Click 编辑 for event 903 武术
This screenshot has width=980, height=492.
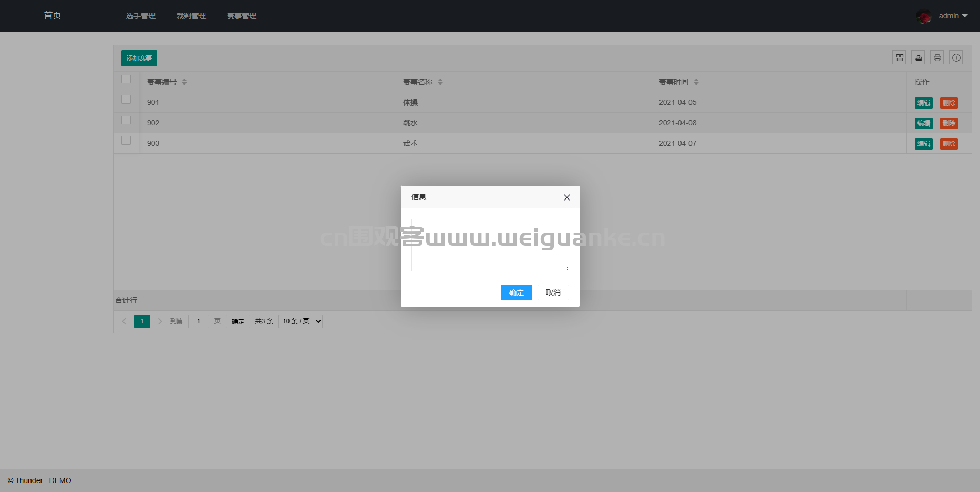[x=924, y=144]
